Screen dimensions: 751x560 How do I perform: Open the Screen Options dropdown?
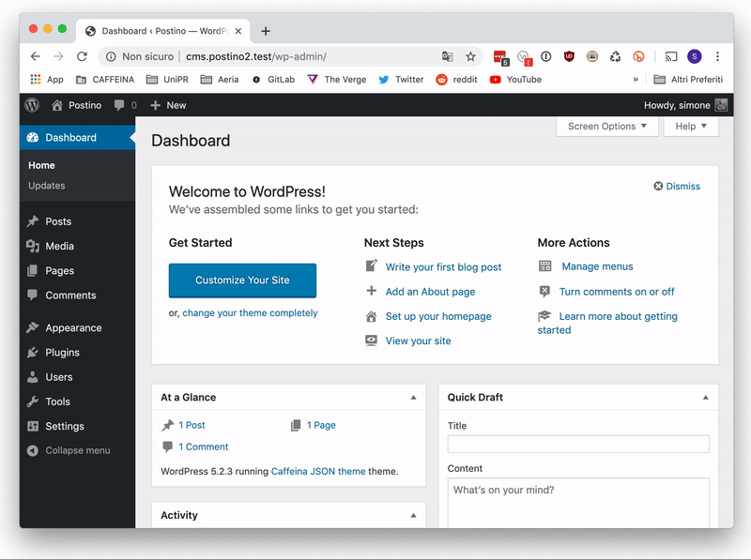point(606,127)
